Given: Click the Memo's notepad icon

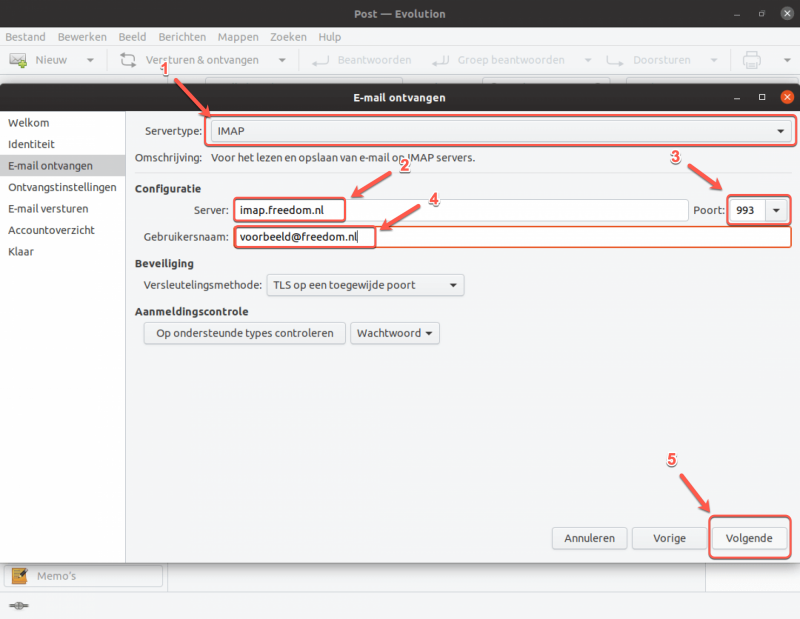Looking at the screenshot, I should click(20, 576).
